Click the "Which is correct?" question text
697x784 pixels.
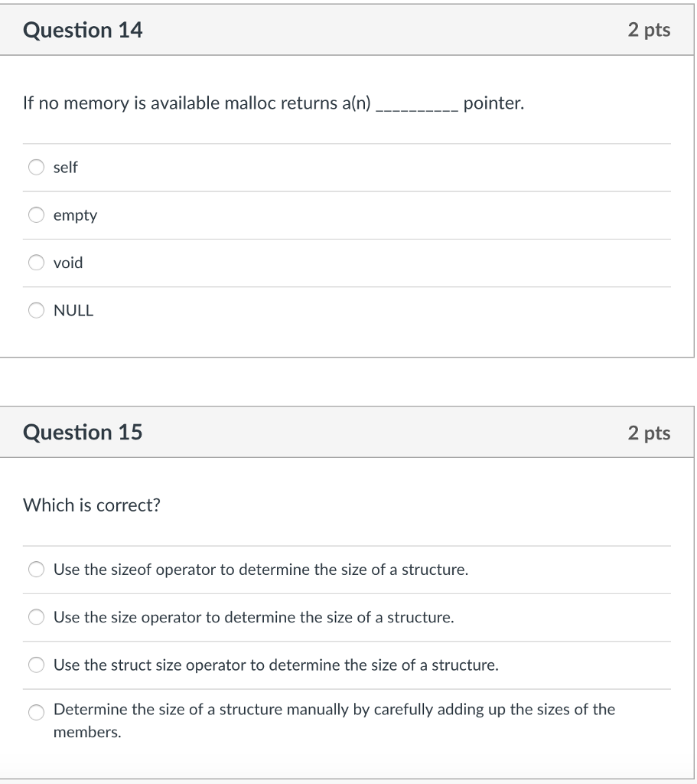click(90, 505)
